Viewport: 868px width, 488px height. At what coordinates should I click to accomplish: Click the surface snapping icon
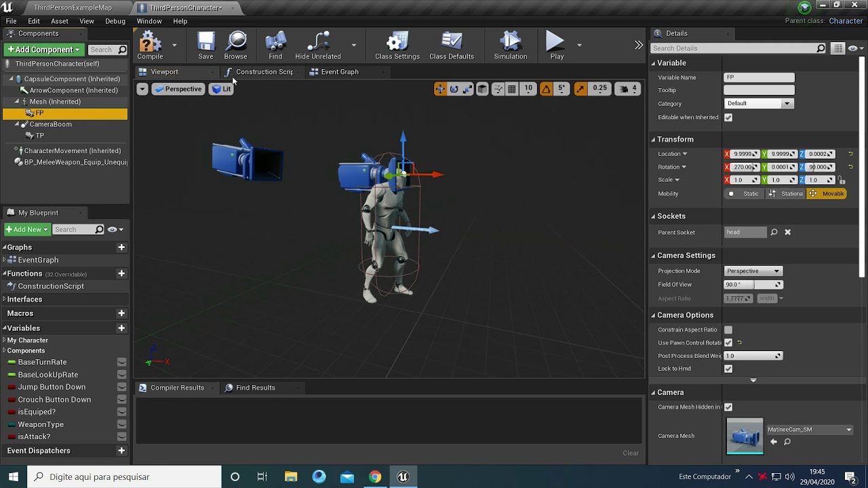pos(498,89)
